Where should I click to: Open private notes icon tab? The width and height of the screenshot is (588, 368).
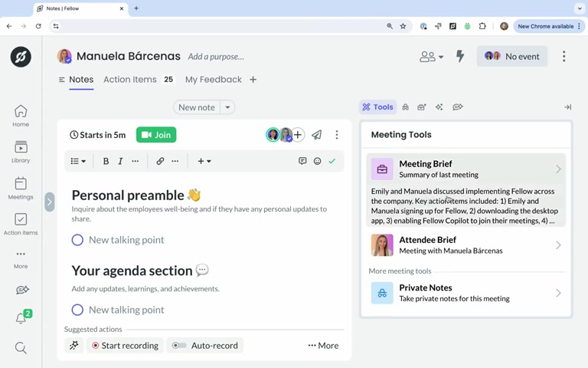405,107
